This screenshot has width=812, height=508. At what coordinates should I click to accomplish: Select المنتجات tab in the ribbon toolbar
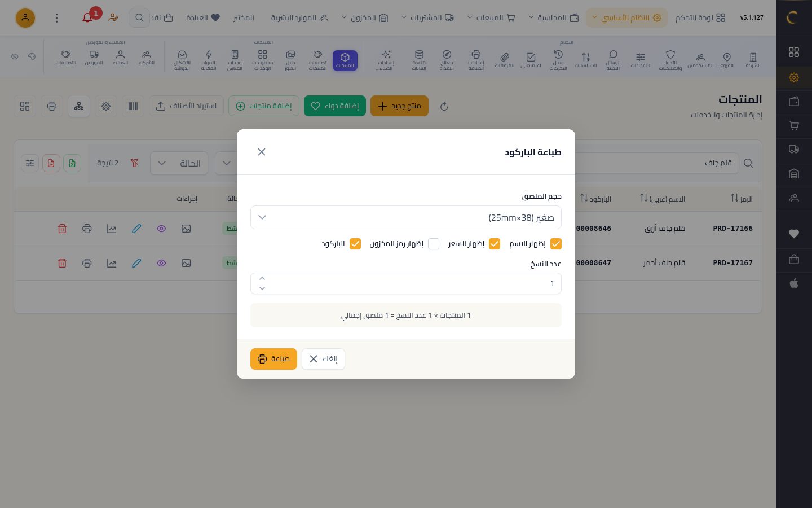(x=345, y=60)
